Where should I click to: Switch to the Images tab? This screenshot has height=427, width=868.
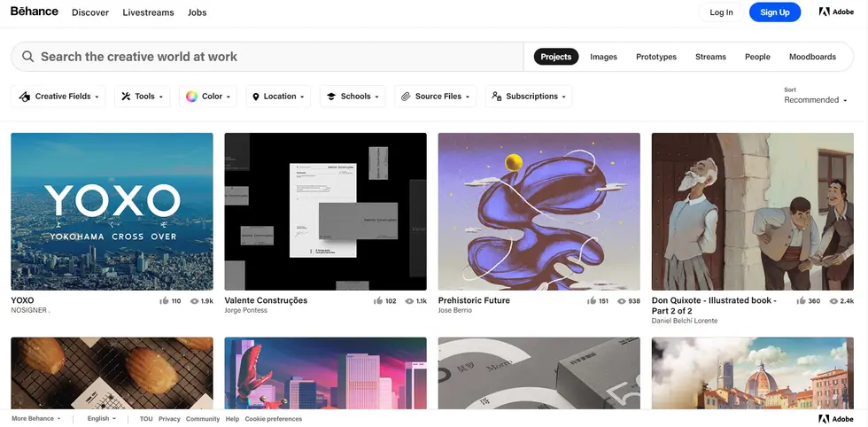tap(603, 57)
